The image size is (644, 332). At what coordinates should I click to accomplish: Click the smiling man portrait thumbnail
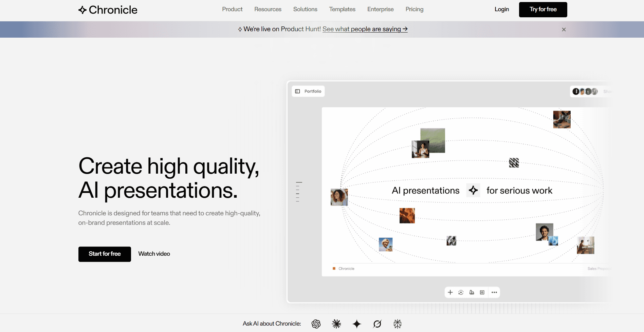[544, 232]
